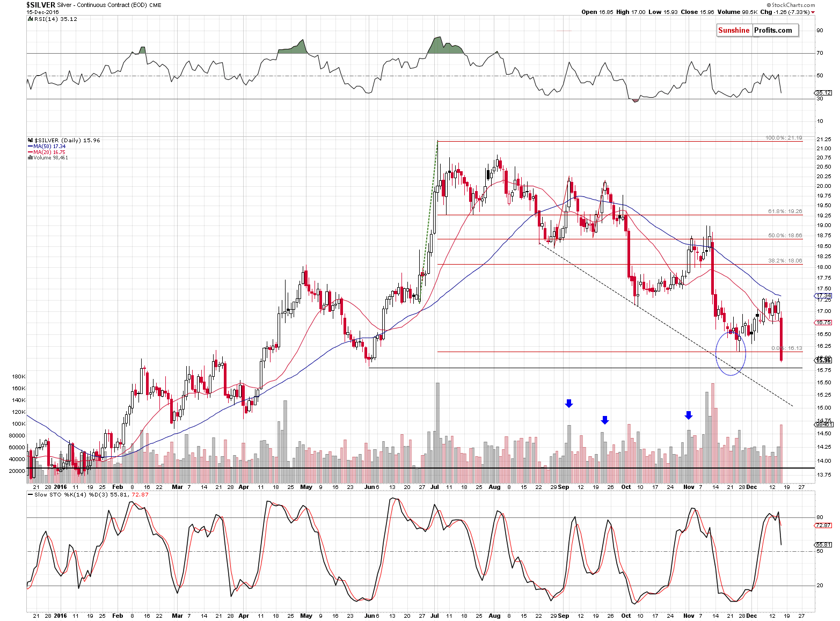Click the 10 label on RSI axis
Viewport: 840px width, 621px height.
tap(820, 121)
